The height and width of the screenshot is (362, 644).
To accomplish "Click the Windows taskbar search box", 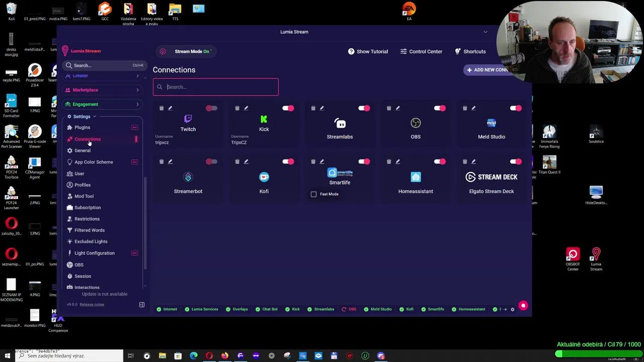I will [x=69, y=356].
